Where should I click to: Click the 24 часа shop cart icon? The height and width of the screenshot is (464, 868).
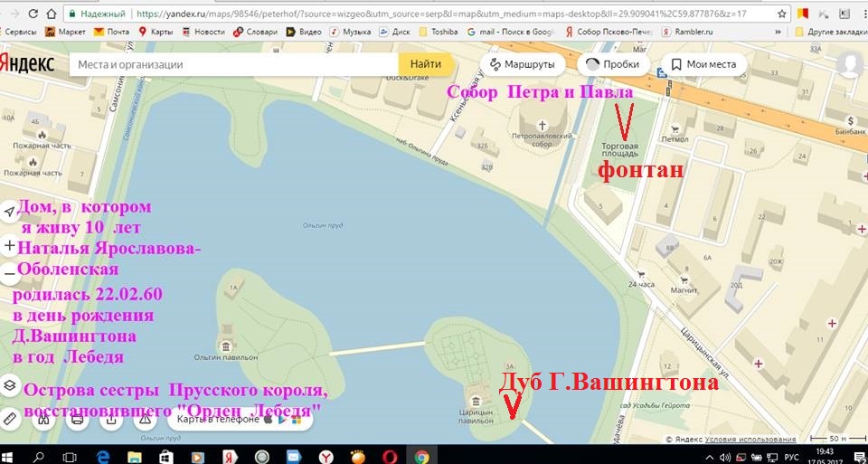click(x=641, y=274)
